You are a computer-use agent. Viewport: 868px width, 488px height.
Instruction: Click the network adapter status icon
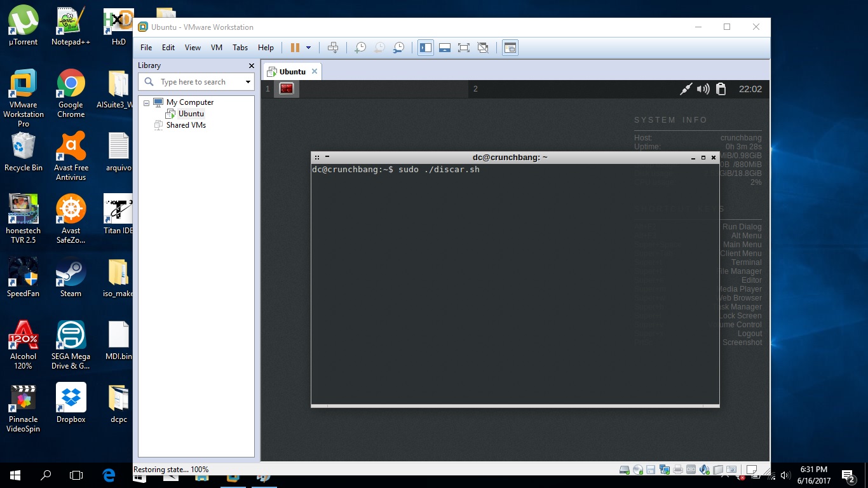665,470
